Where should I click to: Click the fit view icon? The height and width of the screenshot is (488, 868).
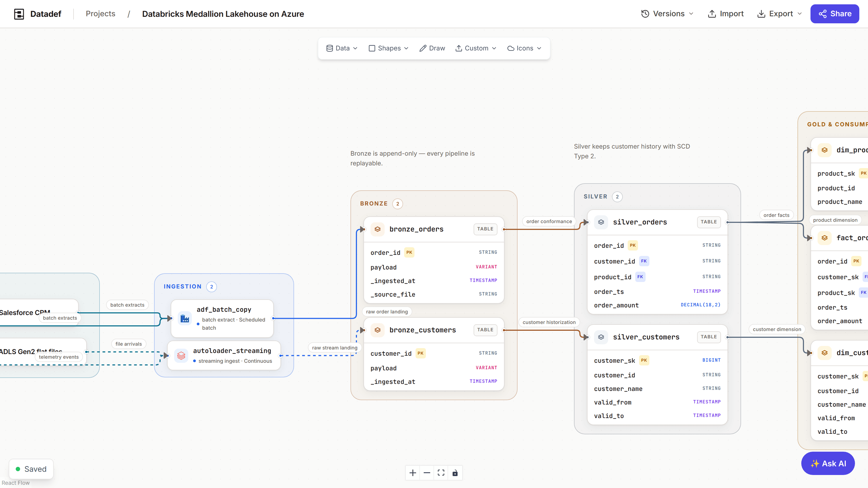(441, 473)
